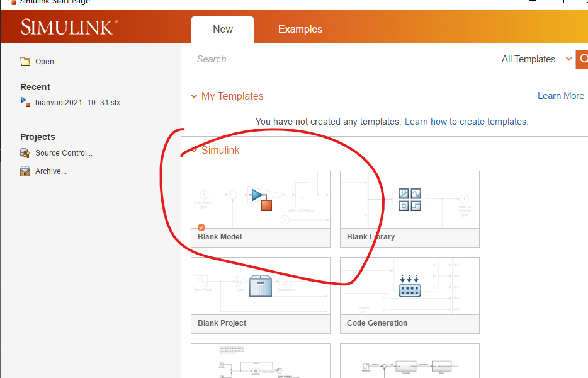
Task: Open the Source Control... project option
Action: (x=64, y=153)
